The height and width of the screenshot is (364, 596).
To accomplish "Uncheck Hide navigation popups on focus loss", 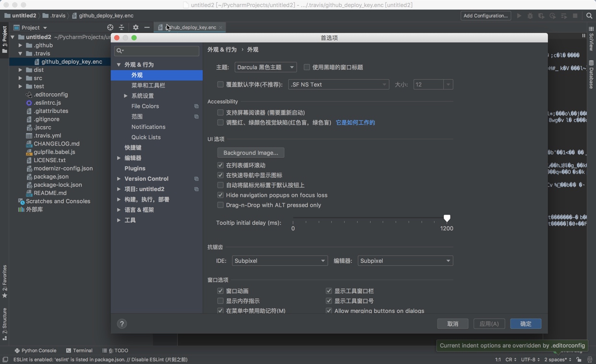I will pyautogui.click(x=220, y=195).
